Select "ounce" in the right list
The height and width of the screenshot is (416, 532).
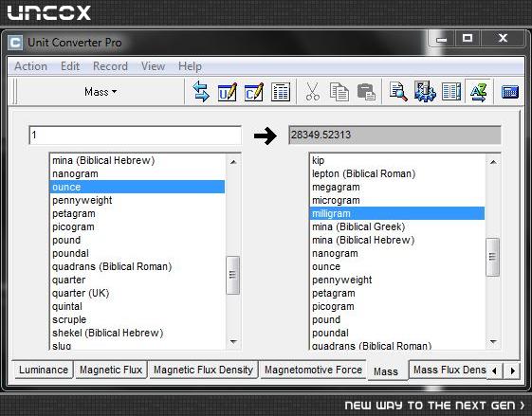tap(397, 266)
